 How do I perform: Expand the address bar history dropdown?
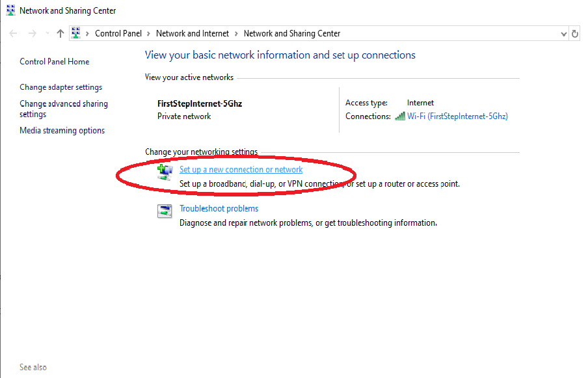click(563, 34)
